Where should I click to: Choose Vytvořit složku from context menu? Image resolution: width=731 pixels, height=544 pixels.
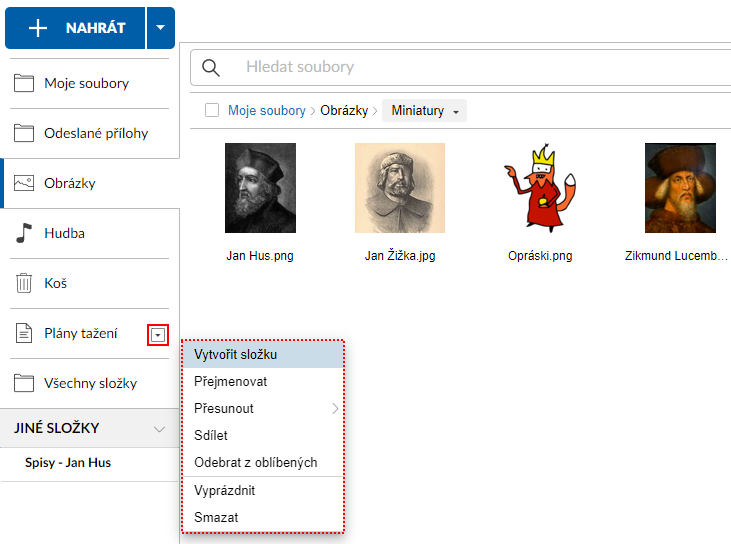236,354
